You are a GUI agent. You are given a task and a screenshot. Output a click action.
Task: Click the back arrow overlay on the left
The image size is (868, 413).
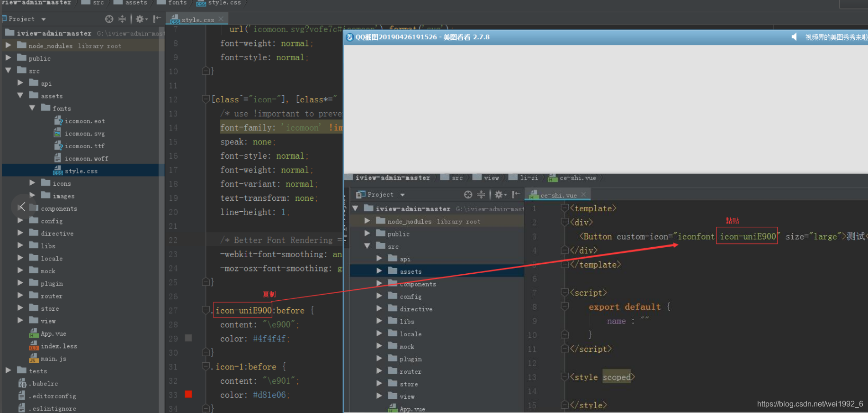[22, 206]
